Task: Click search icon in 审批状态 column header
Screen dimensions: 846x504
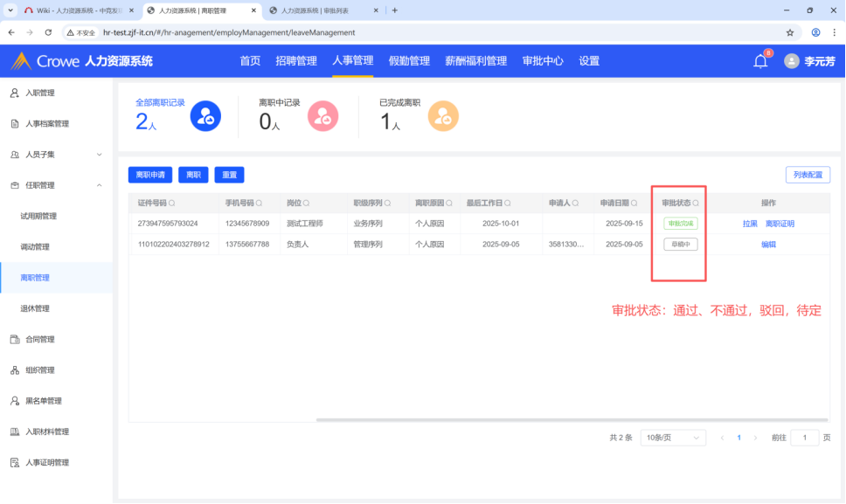Action: (696, 204)
